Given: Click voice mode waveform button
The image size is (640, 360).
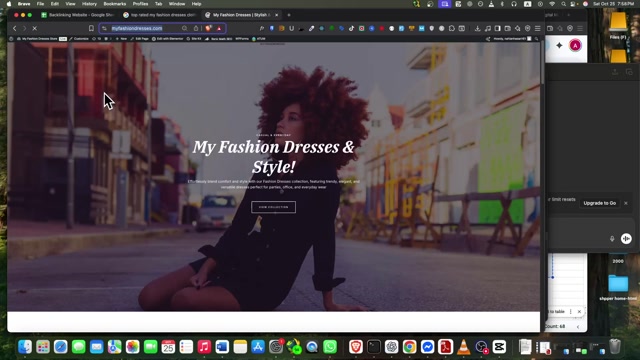Looking at the screenshot, I should (x=626, y=239).
